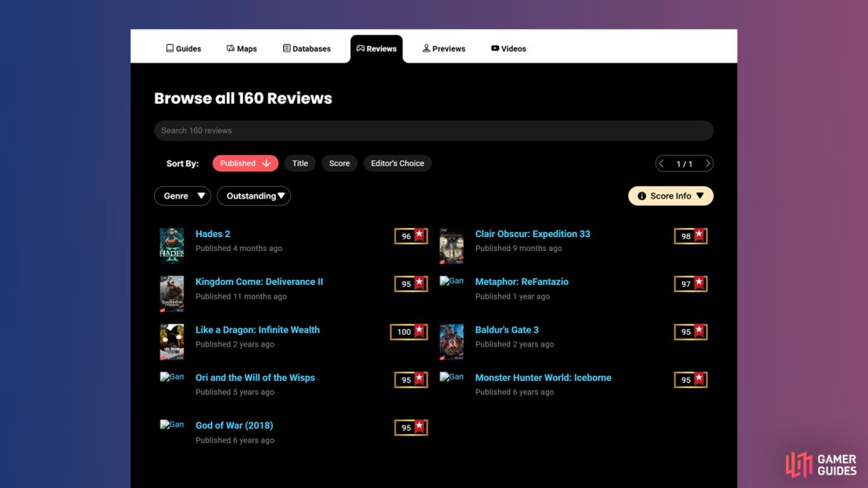Sort reviews by Title
The image size is (868, 488).
[x=300, y=163]
